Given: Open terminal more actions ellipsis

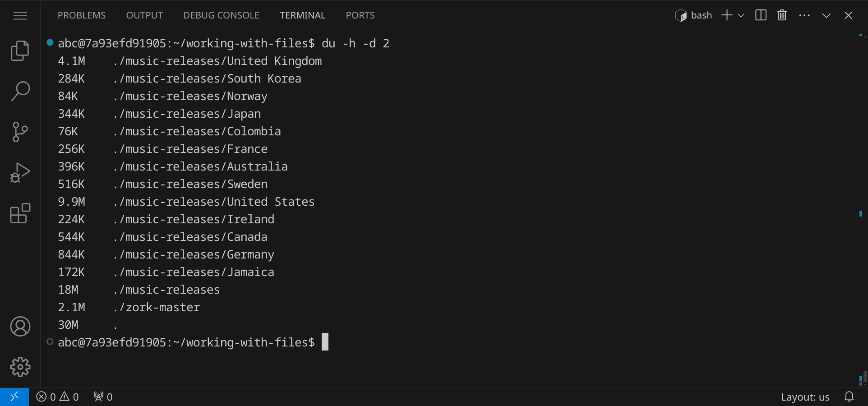Looking at the screenshot, I should click(804, 15).
